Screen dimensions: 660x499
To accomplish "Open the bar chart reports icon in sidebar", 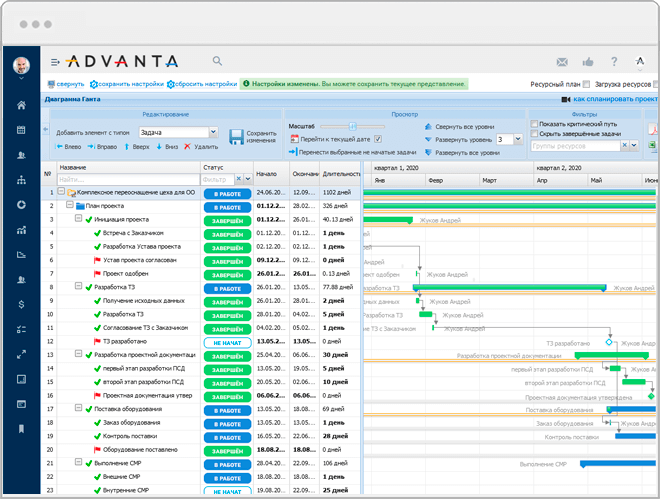I will [21, 230].
